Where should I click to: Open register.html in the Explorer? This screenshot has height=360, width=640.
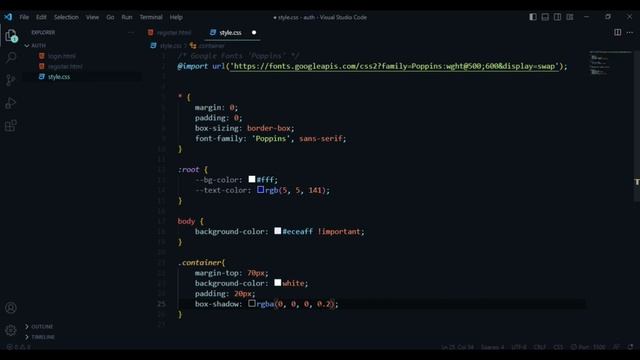[x=65, y=66]
